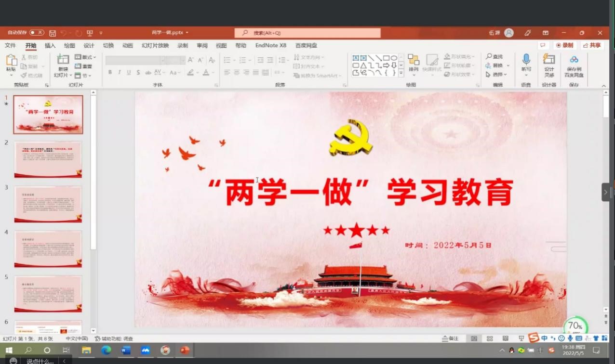Open the Layout (版式) dropdown

pos(86,57)
